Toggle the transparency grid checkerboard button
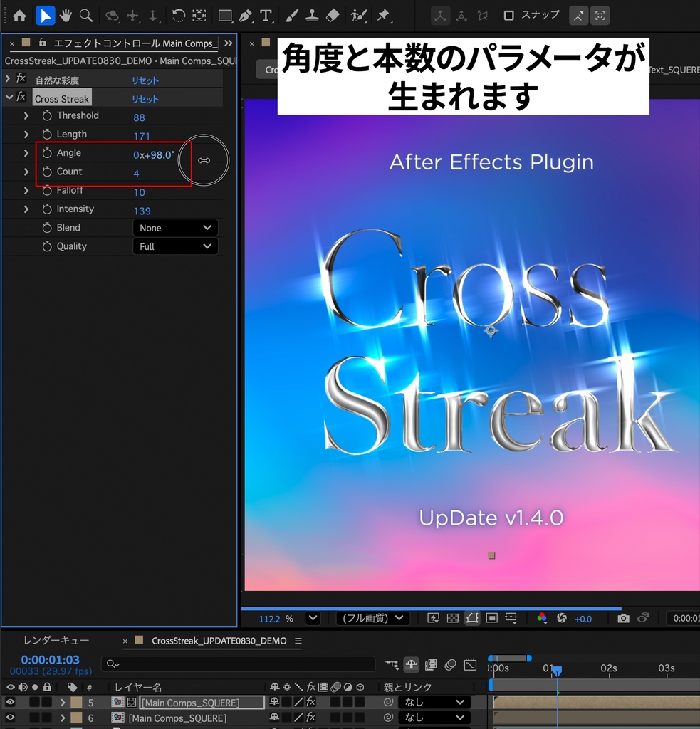The height and width of the screenshot is (729, 700). coord(453,618)
